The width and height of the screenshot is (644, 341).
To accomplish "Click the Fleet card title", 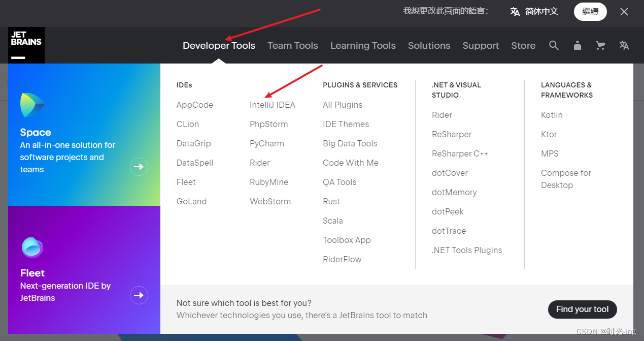I will 32,273.
